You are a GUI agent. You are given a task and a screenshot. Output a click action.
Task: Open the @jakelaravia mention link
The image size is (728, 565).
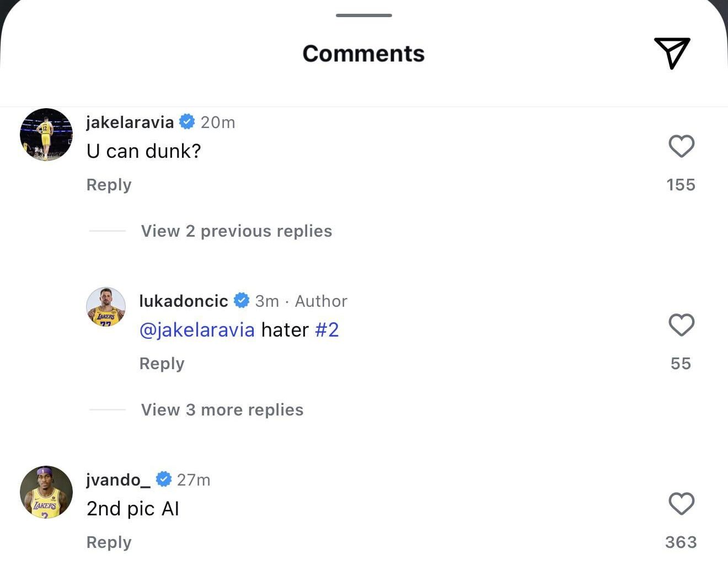tap(197, 329)
